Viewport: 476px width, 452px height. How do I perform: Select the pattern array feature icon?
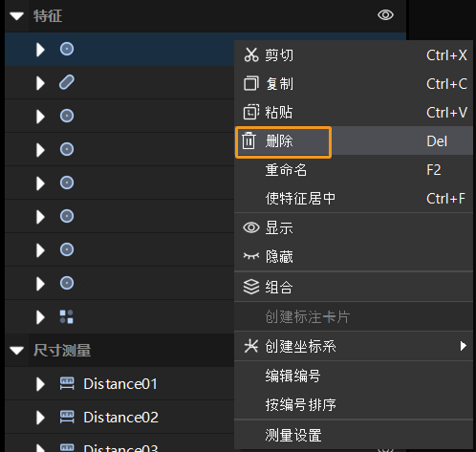point(67,316)
